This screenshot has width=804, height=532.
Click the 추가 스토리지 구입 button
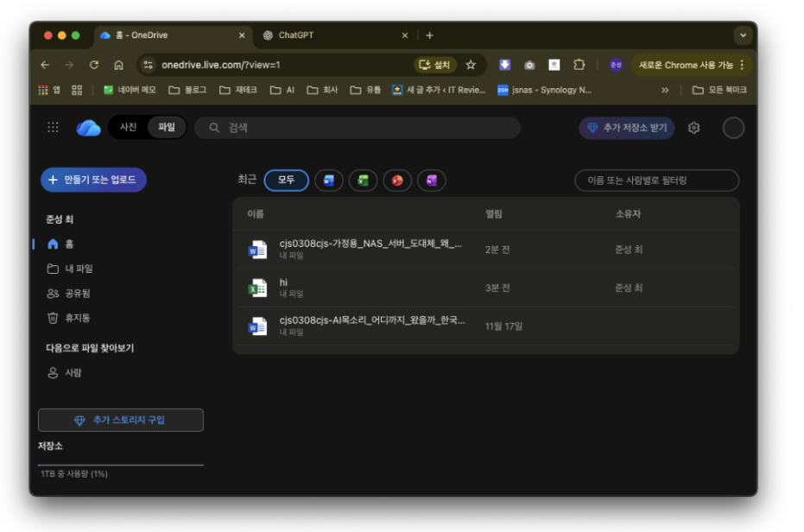121,420
